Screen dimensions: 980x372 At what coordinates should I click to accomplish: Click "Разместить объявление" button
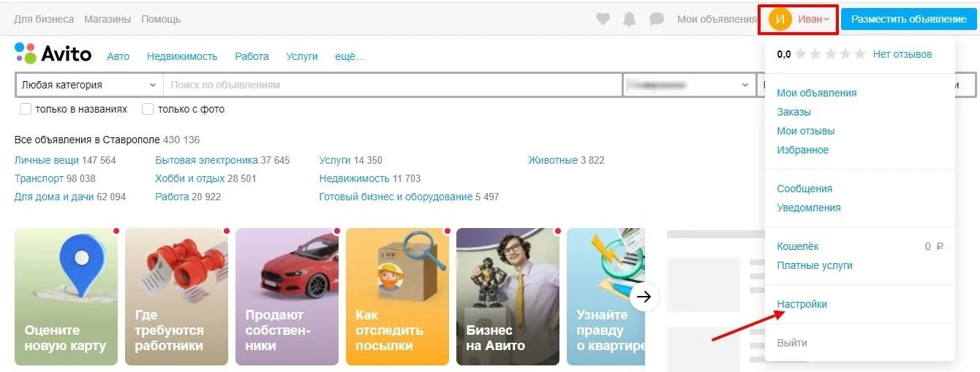908,19
